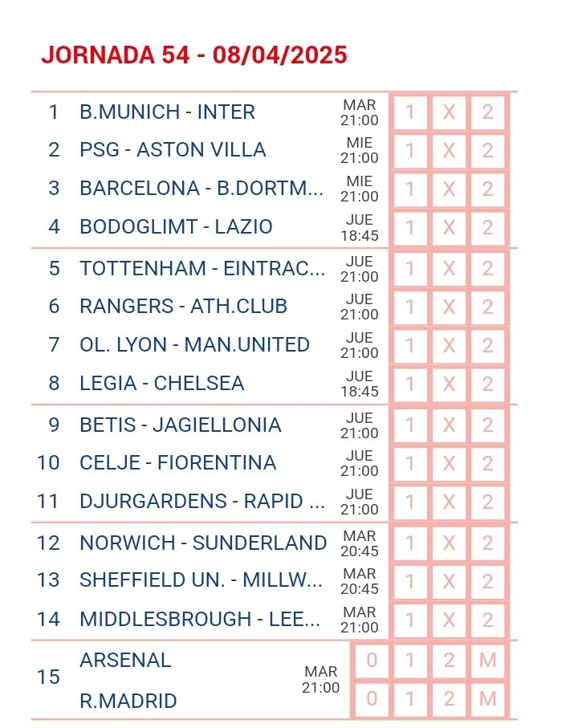Select 1 for Betis - Jagiellonia
The image size is (578, 728).
click(410, 425)
